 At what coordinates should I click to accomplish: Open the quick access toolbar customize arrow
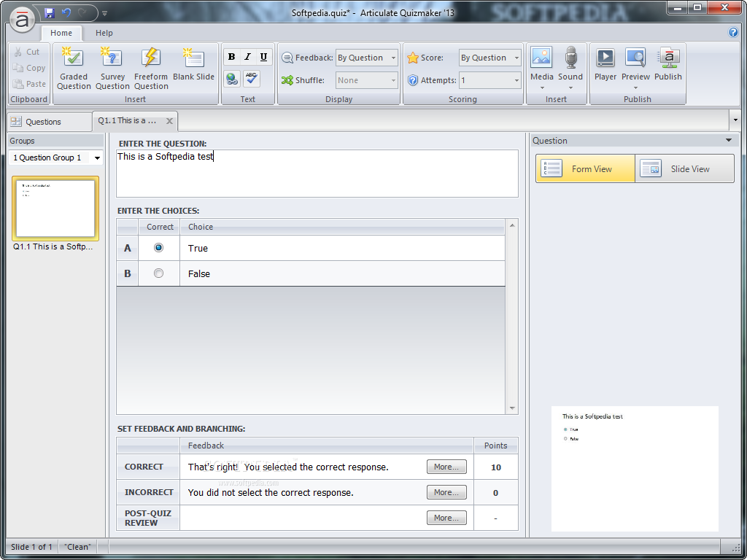105,13
